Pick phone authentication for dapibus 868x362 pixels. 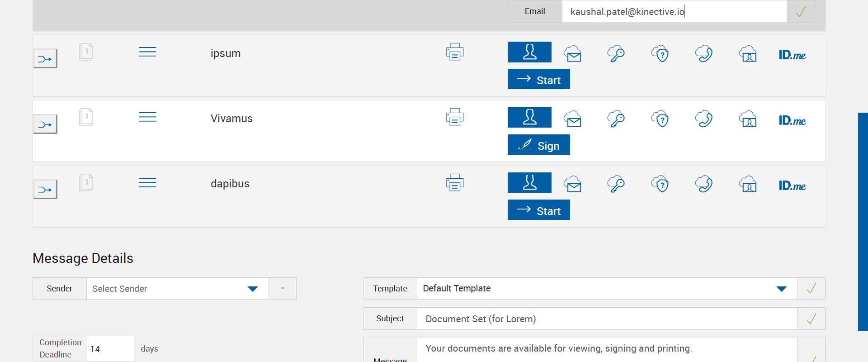click(x=704, y=185)
